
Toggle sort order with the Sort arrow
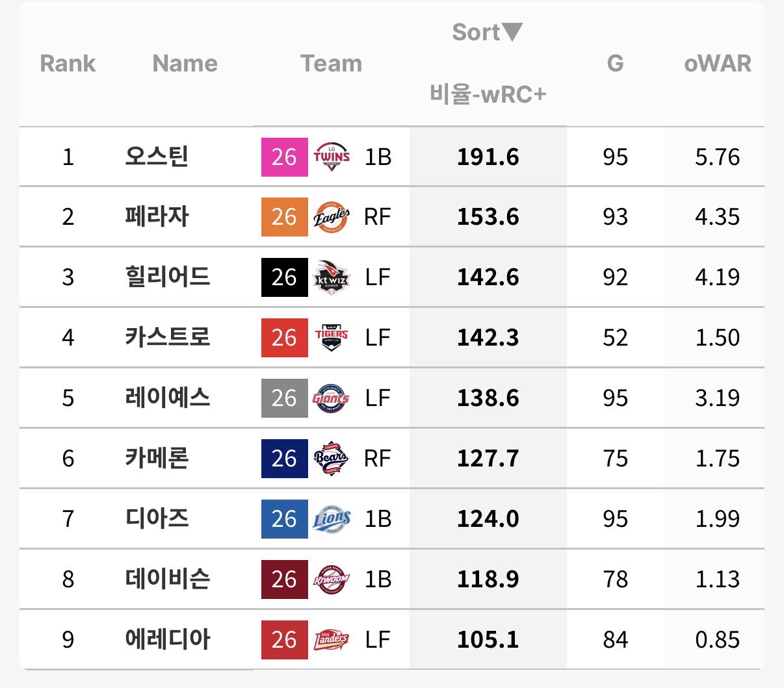coord(512,32)
